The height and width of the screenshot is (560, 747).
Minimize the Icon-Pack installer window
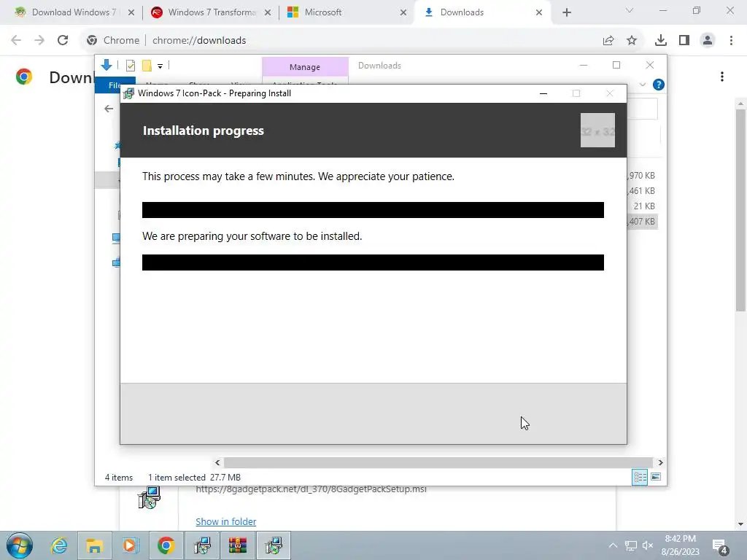543,93
